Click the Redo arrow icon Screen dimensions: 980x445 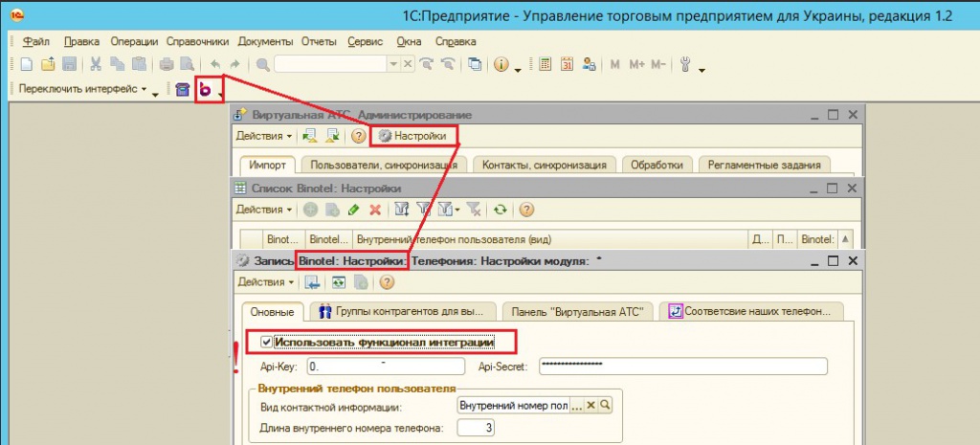point(235,64)
